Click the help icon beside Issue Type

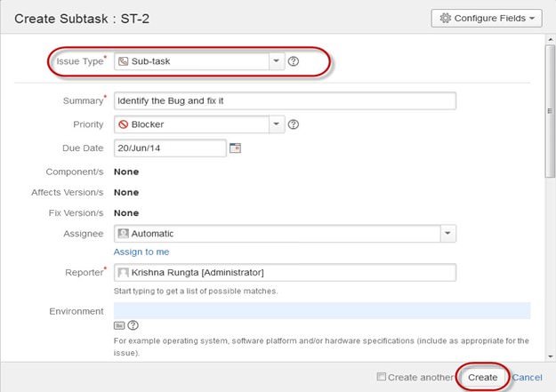294,61
